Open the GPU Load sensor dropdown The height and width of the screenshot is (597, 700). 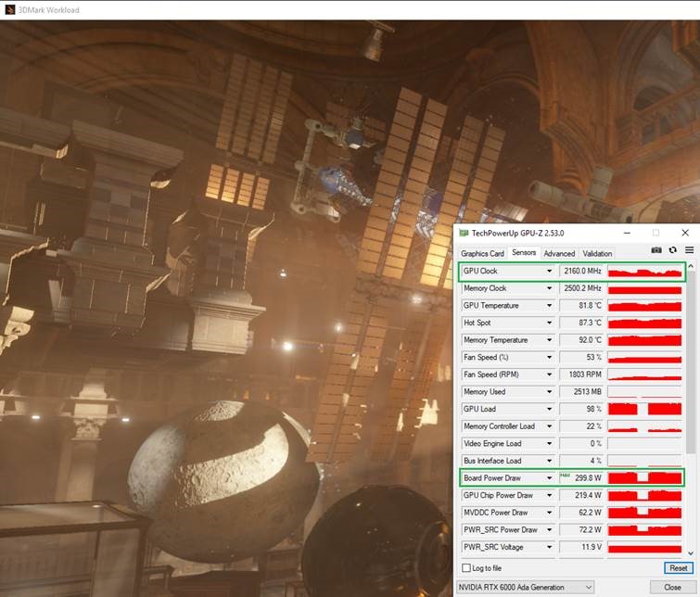click(549, 409)
